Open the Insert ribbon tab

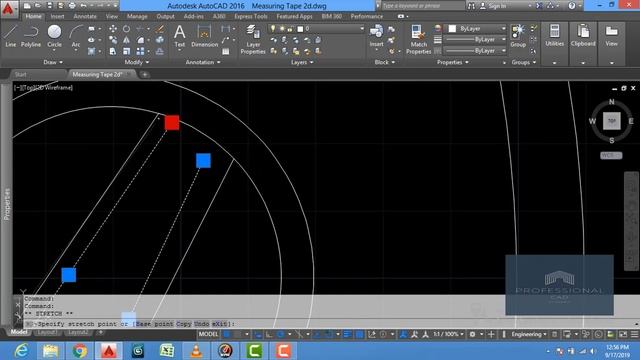(x=57, y=16)
